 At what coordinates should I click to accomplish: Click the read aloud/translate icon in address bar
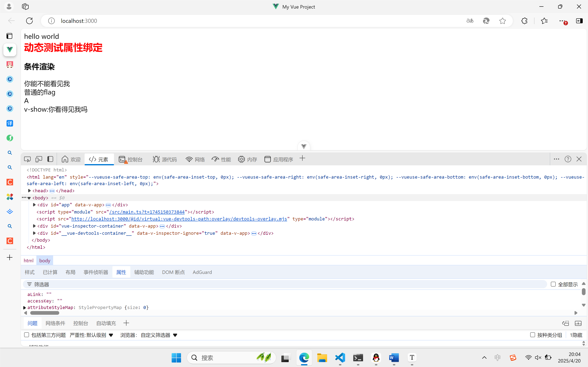click(470, 21)
